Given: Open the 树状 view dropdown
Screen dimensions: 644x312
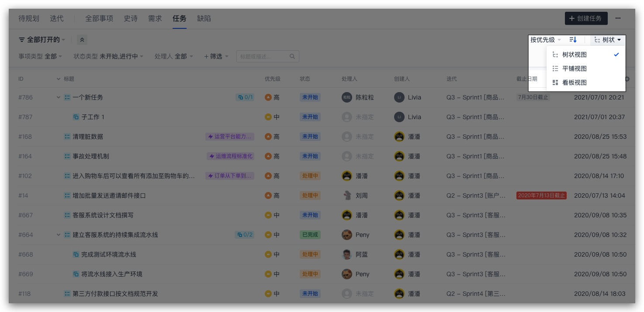Looking at the screenshot, I should [x=608, y=40].
